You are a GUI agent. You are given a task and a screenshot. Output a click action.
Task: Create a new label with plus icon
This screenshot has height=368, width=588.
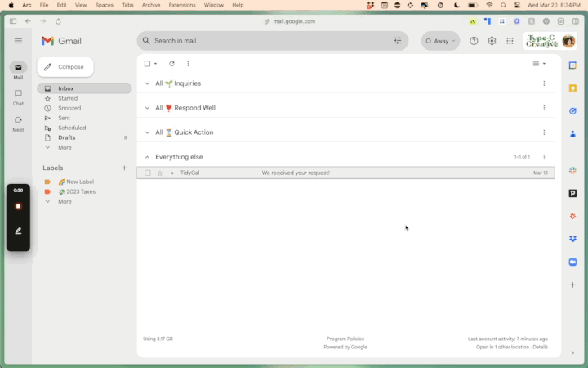pyautogui.click(x=124, y=168)
